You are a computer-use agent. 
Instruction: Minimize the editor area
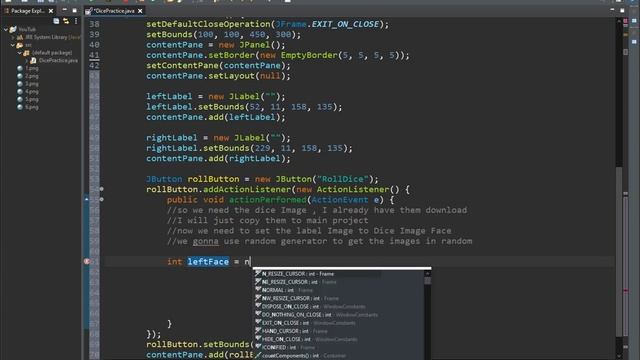pyautogui.click(x=612, y=10)
